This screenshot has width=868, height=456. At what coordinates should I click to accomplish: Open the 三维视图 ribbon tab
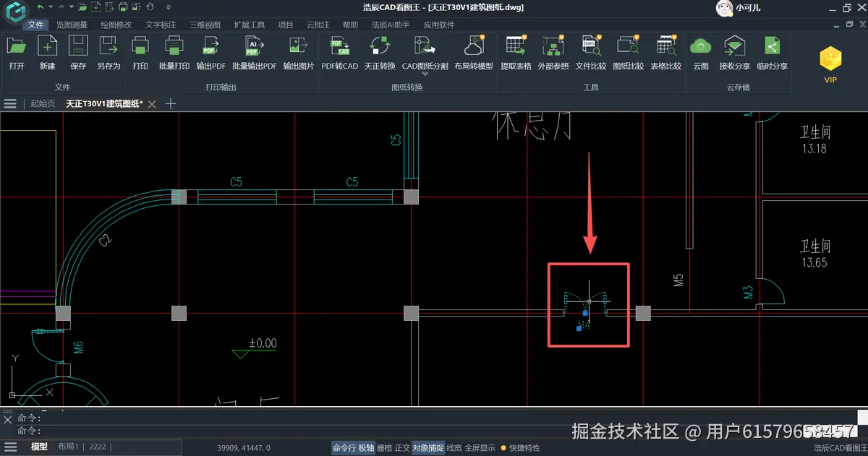point(205,25)
